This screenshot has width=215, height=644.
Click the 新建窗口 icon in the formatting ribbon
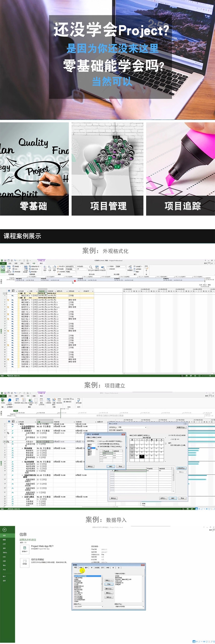[130, 268]
